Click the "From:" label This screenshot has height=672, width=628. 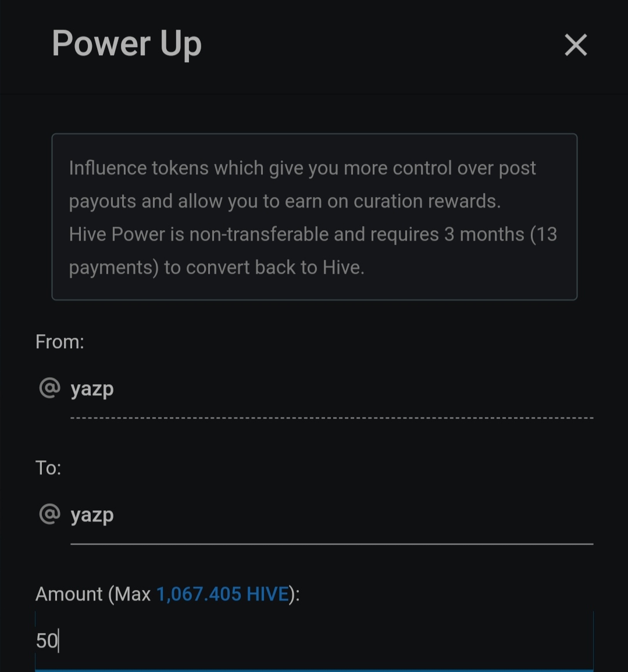[x=60, y=342]
